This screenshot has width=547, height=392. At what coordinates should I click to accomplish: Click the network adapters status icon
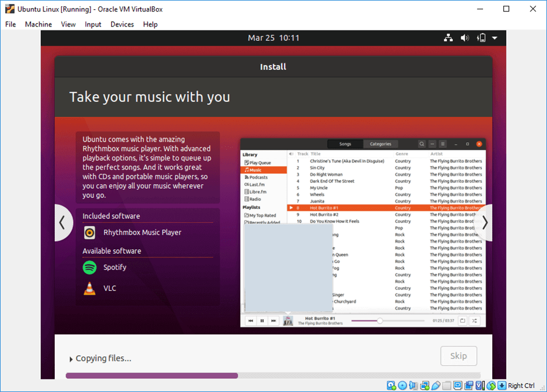tap(424, 385)
